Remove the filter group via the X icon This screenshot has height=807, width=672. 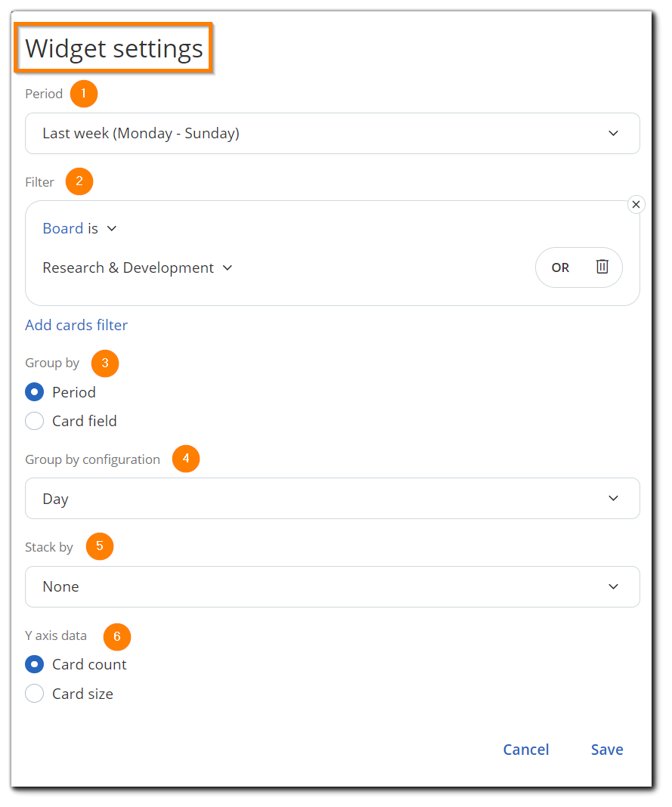pyautogui.click(x=636, y=204)
